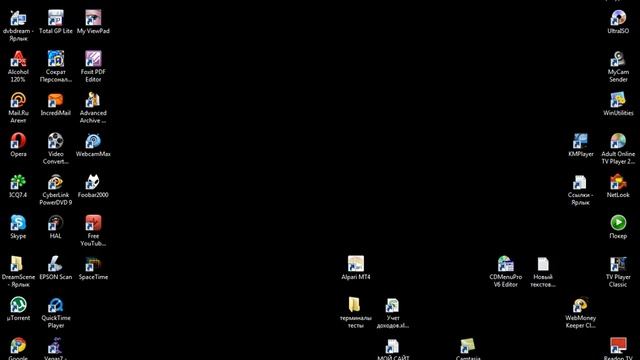Open the dvbdream shortcut icon
The image size is (640, 360).
click(18, 18)
